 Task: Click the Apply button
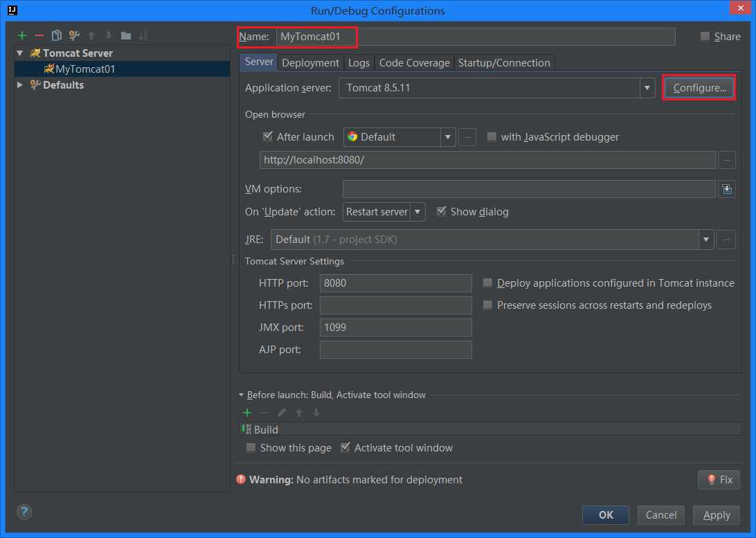[717, 515]
